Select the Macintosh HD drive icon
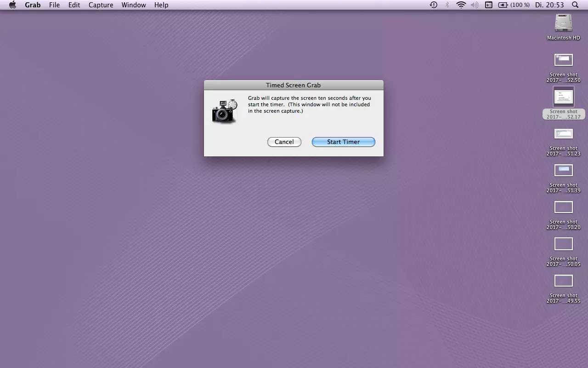The width and height of the screenshot is (588, 368). click(564, 23)
